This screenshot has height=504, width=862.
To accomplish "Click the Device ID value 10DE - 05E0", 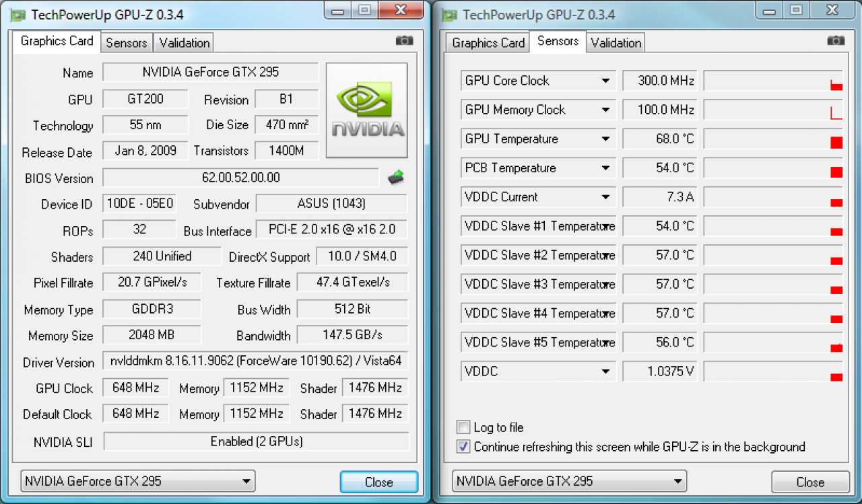I will pyautogui.click(x=139, y=203).
